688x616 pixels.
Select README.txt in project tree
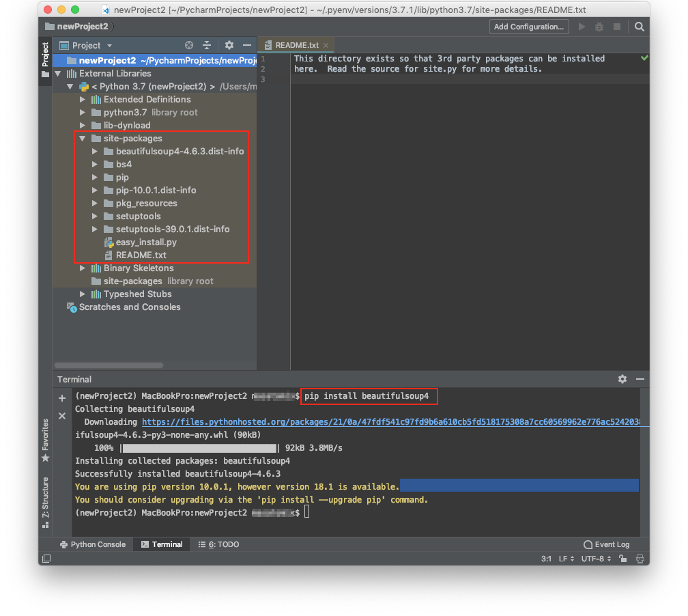coord(141,255)
